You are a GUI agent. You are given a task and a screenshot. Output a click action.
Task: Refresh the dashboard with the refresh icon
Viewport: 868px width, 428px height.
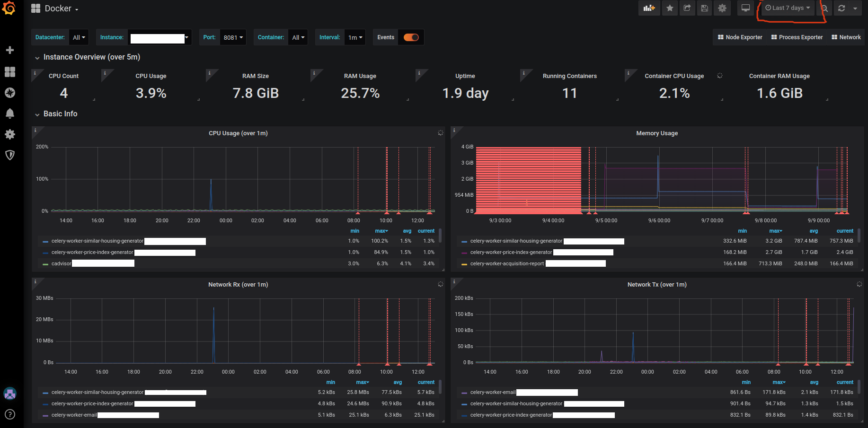[x=841, y=8]
